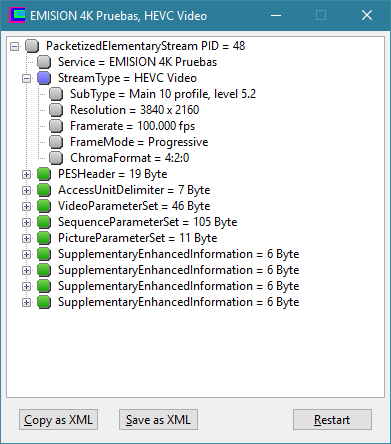Screen dimensions: 391x444
Task: Select 'SequenceParameterSet = 105 Byte' text
Action: tap(148, 222)
